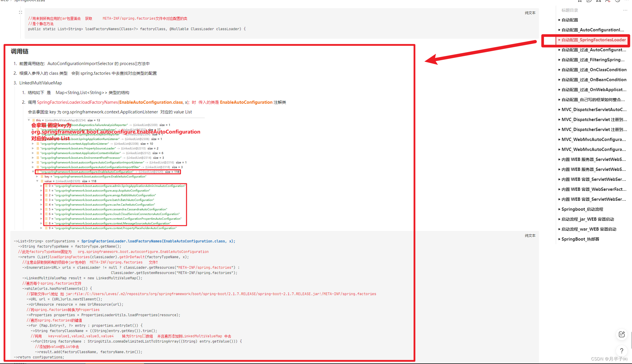Expand arrow for 自动配置_过滤_OnWebApplicat...
632x364 pixels.
click(x=559, y=90)
